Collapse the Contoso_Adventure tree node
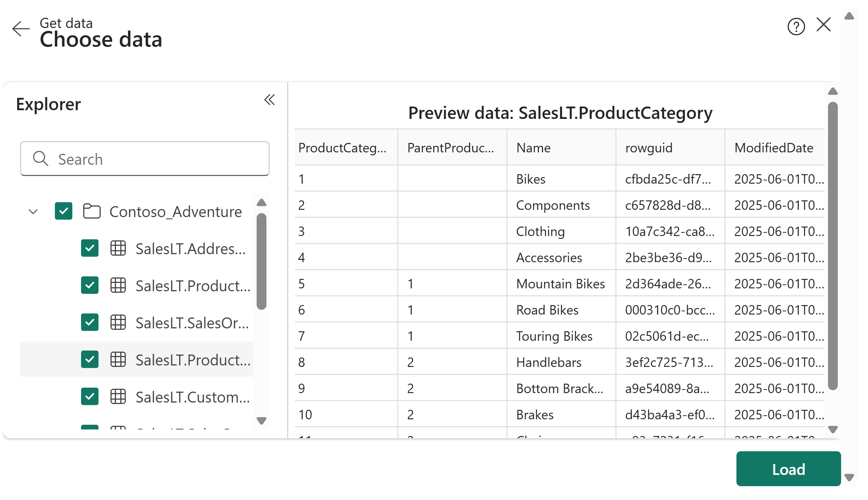The height and width of the screenshot is (500, 868). point(33,212)
